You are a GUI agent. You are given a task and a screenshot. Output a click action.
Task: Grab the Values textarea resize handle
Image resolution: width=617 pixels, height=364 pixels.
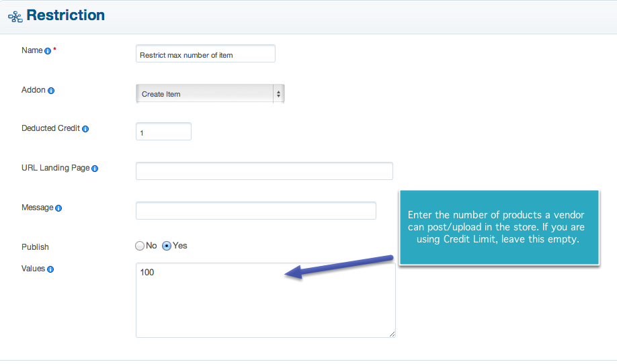[x=392, y=334]
